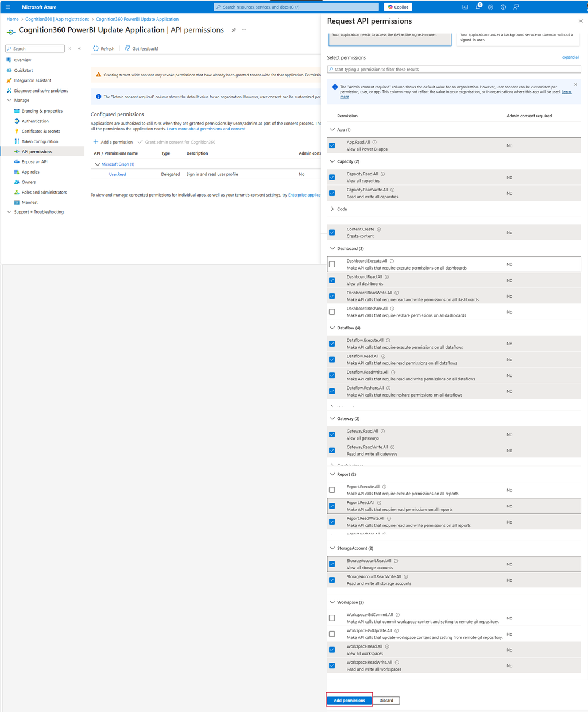Open portal settings gear icon
The height and width of the screenshot is (712, 588).
(x=490, y=7)
